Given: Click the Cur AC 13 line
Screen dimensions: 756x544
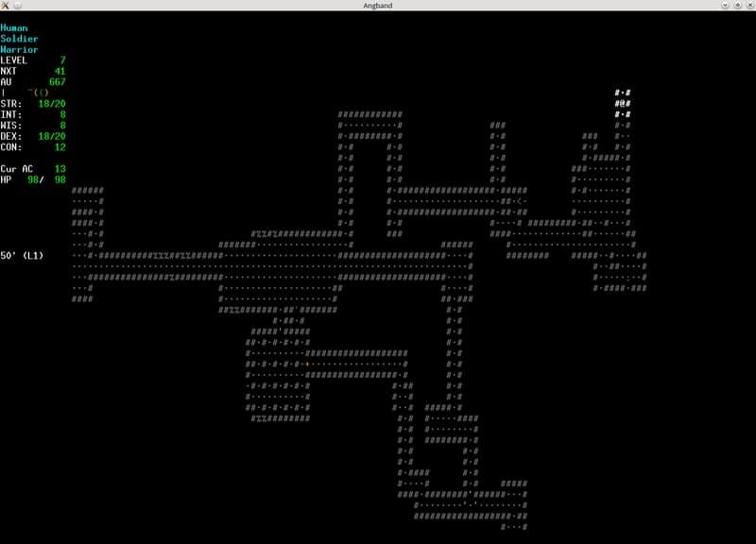Looking at the screenshot, I should coord(33,169).
